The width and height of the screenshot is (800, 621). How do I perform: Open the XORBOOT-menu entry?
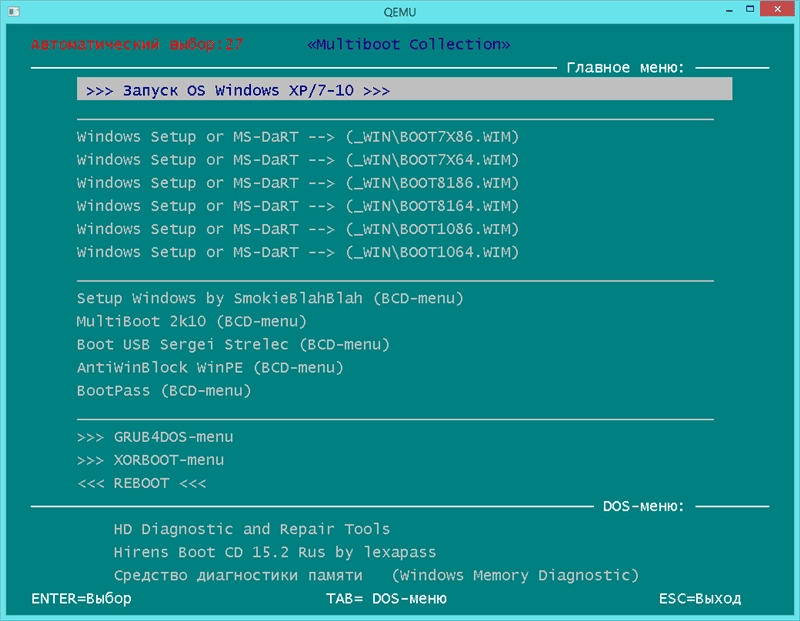[151, 460]
